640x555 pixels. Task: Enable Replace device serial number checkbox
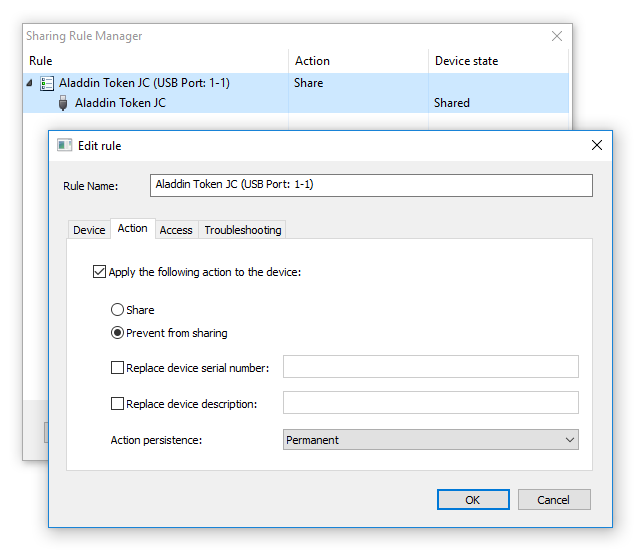click(117, 368)
